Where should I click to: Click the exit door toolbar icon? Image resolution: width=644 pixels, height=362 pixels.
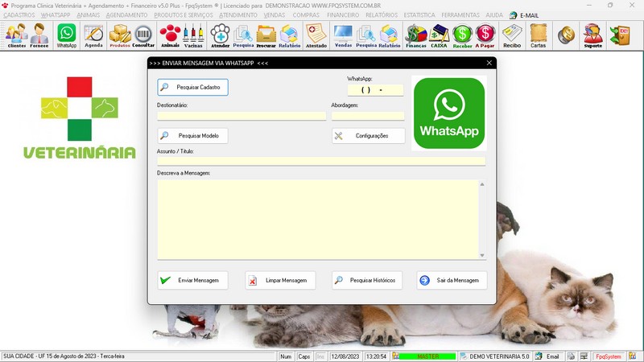[x=619, y=35]
